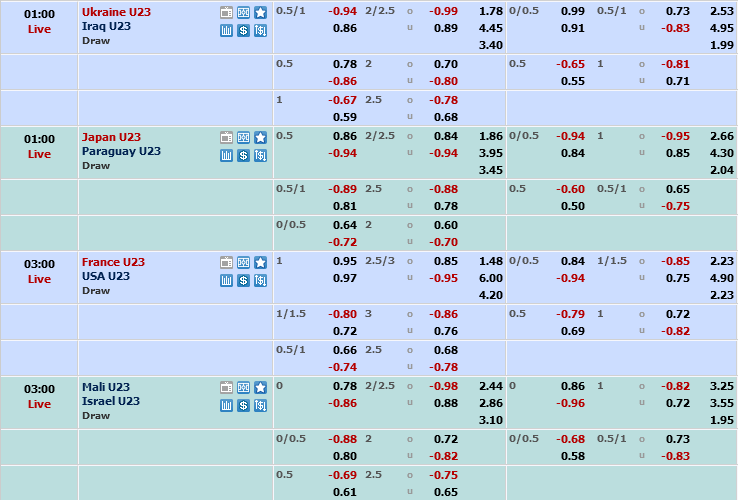Add Japan U23 match to favorites
This screenshot has width=738, height=500.
coord(260,137)
